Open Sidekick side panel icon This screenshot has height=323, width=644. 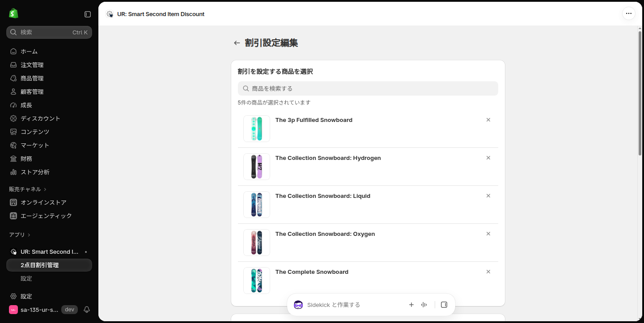[x=444, y=305]
